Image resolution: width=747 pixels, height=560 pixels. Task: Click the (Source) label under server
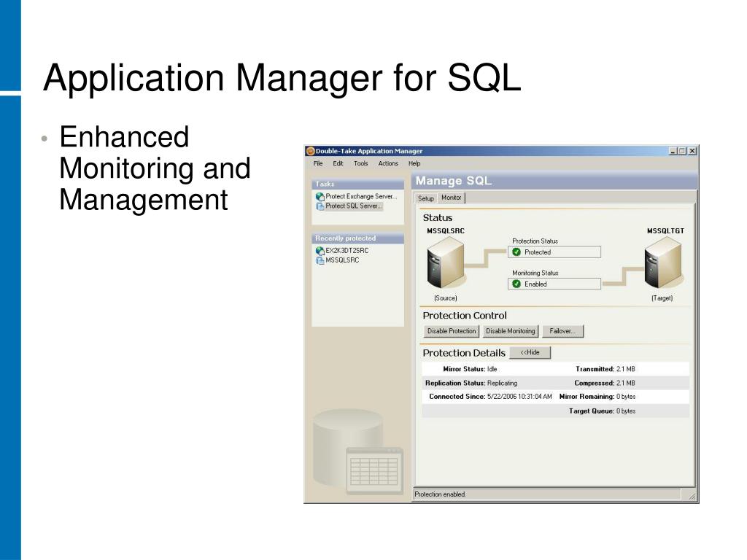pyautogui.click(x=446, y=298)
